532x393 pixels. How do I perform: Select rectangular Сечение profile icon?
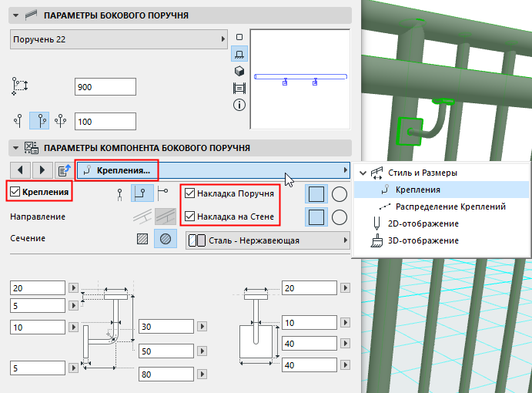click(x=142, y=239)
